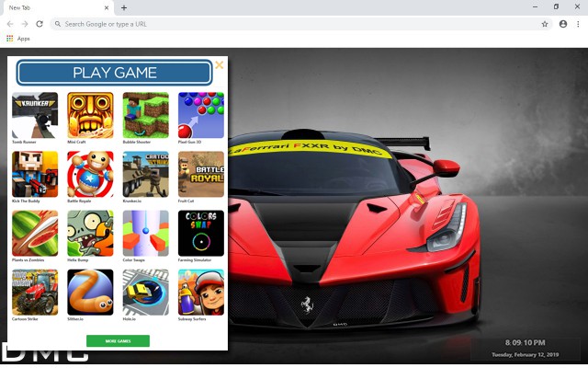Open the buddy doll on target icon
This screenshot has height=368, width=588.
point(90,174)
